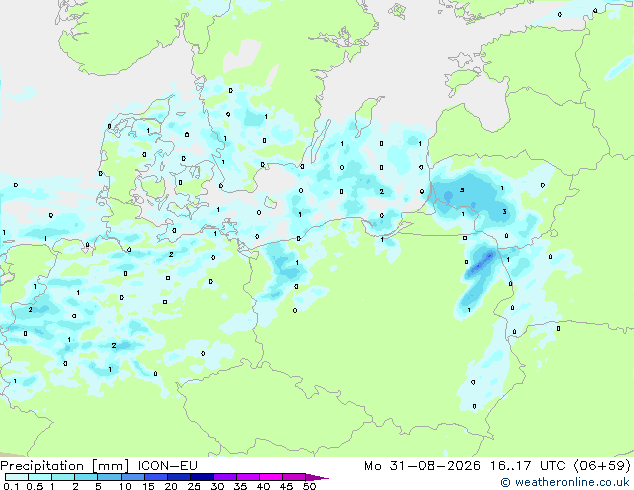634x490 pixels.
Task: Click the Precipitation [mm] title label
Action: pos(65,466)
